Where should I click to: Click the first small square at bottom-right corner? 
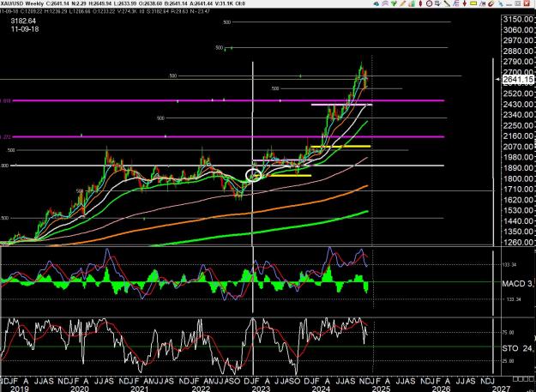515,378
